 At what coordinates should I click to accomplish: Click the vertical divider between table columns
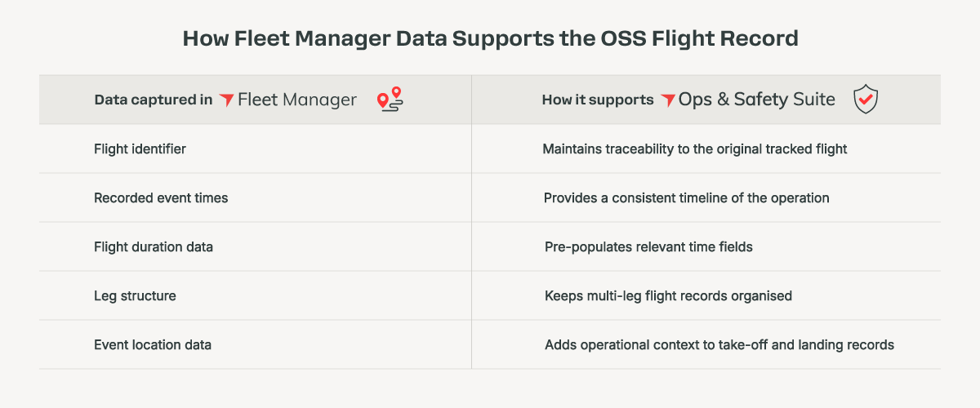pos(471,222)
